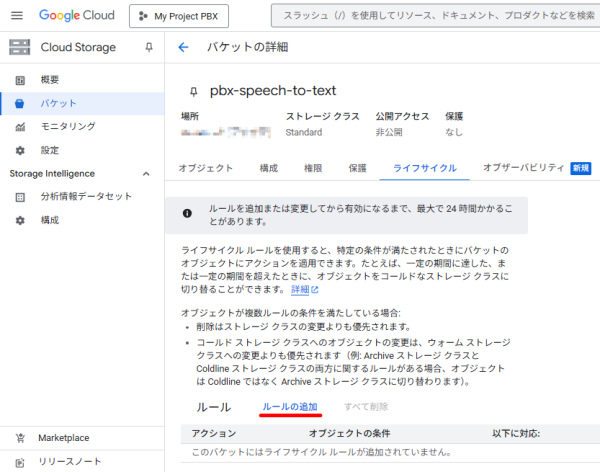Open the hamburger navigation menu

click(x=18, y=16)
